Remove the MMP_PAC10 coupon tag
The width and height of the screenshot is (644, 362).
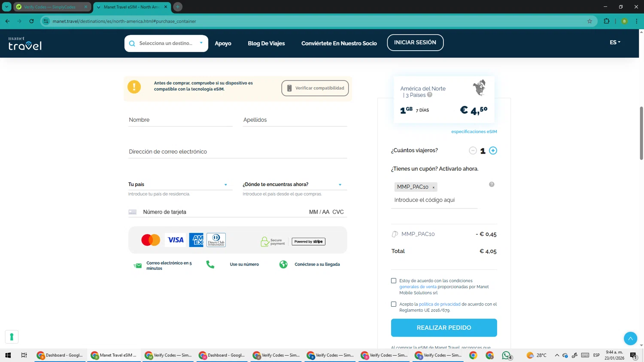434,187
